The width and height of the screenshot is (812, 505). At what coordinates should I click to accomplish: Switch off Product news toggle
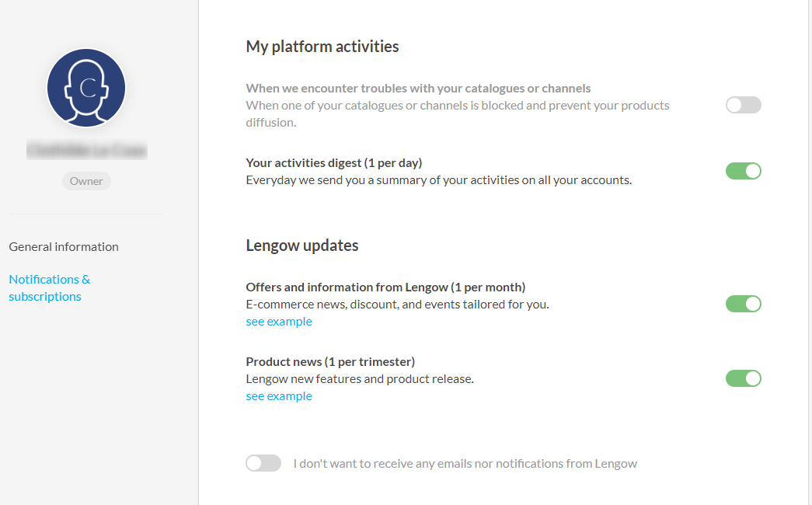743,378
